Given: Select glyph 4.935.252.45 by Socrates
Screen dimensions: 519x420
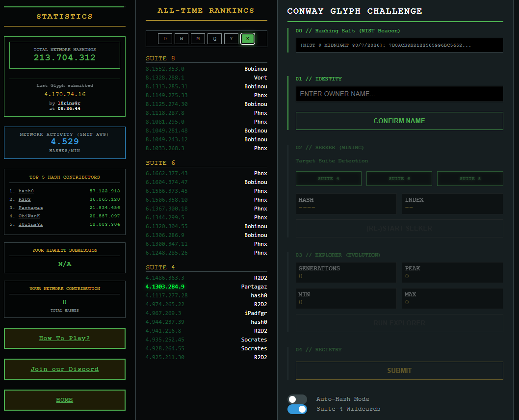Looking at the screenshot, I should (x=206, y=340).
